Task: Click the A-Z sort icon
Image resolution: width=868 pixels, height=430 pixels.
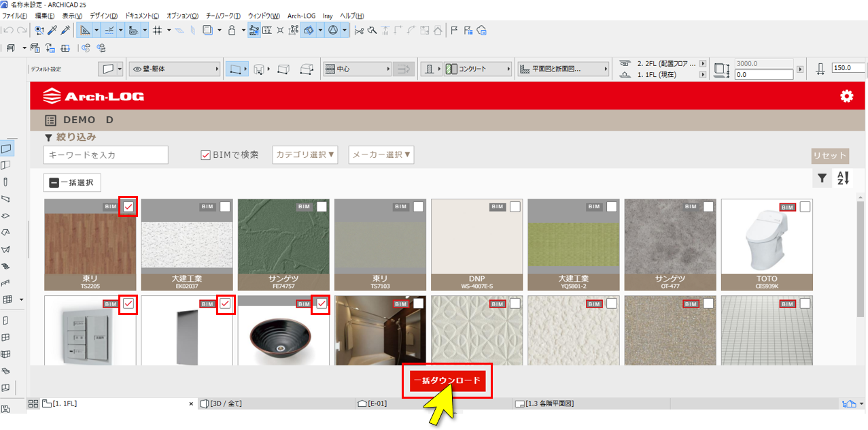Action: tap(843, 178)
